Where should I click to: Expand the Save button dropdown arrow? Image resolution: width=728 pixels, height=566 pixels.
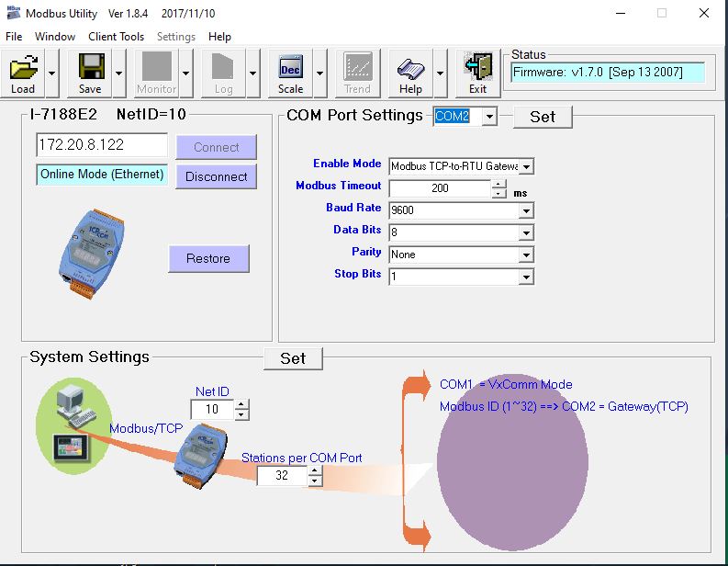point(118,74)
